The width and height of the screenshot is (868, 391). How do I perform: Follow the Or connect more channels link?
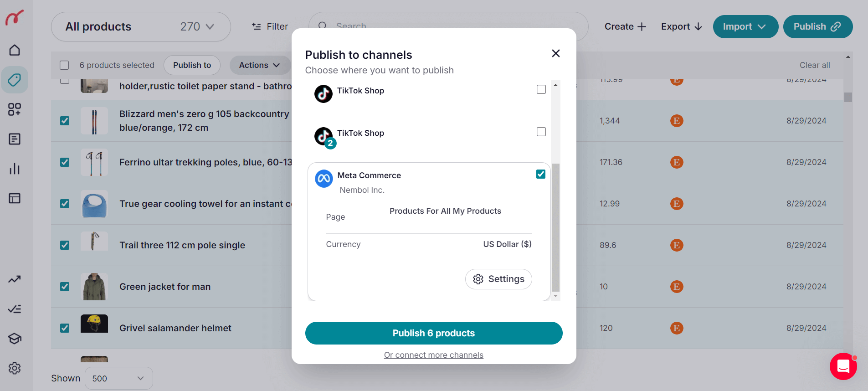point(434,355)
